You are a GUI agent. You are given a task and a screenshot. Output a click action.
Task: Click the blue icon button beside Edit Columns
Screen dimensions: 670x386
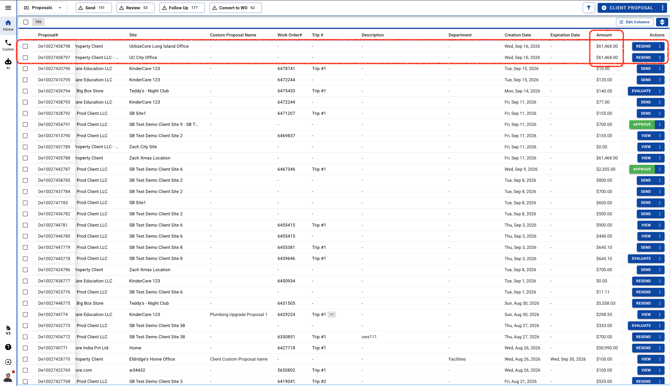(x=662, y=22)
